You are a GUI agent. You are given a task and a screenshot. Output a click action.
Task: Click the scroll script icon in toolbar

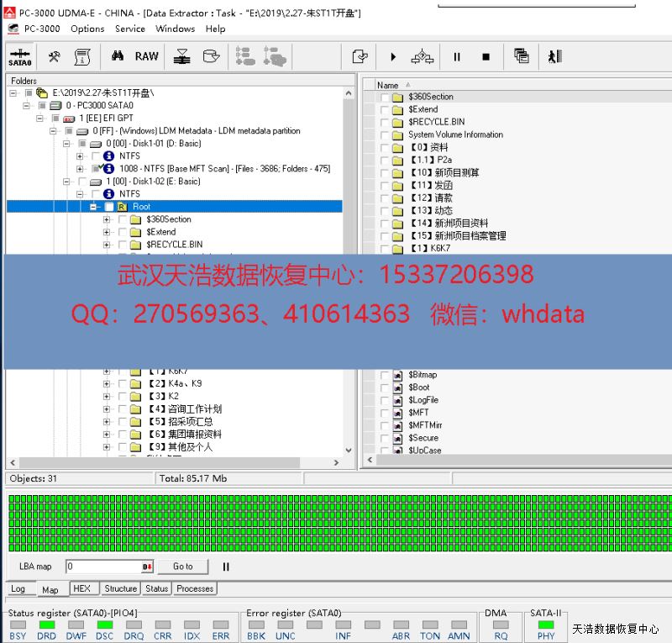[x=81, y=56]
